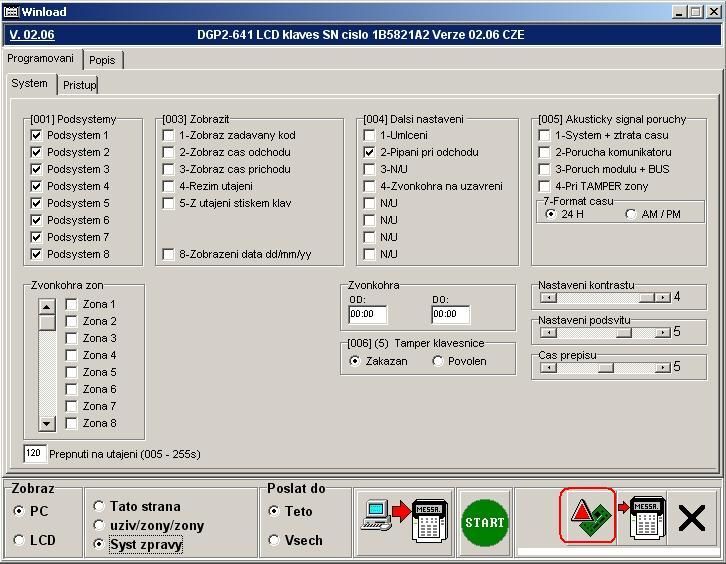Click the black X cancel icon
This screenshot has height=564, width=726.
(691, 518)
